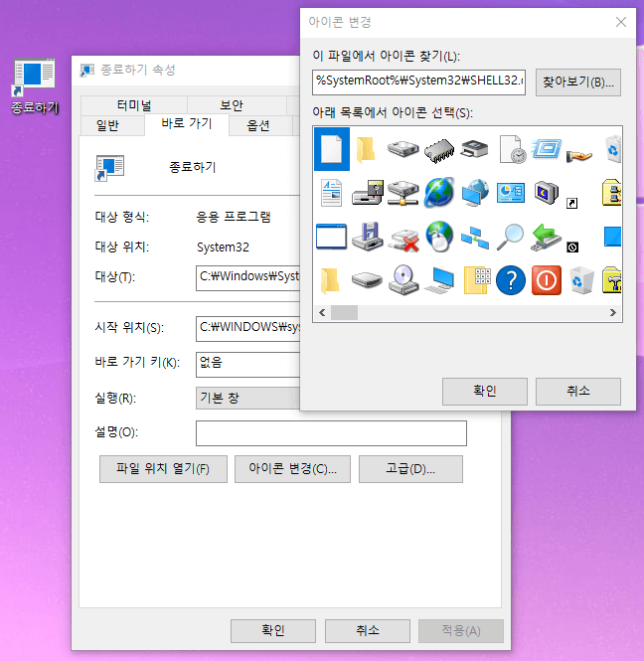Image resolution: width=644 pixels, height=661 pixels.
Task: Switch to the 터미널 tab
Action: (134, 105)
